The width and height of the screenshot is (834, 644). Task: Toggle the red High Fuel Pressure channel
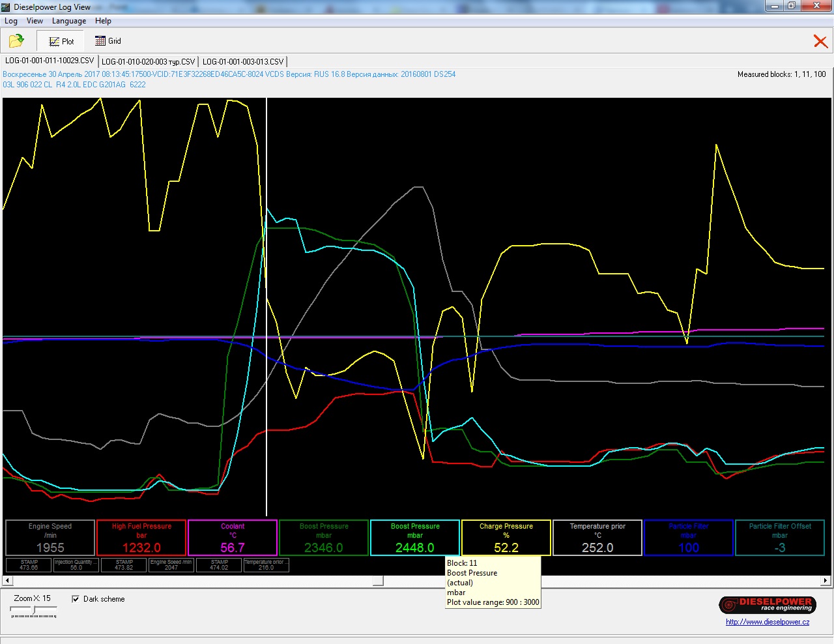[141, 538]
